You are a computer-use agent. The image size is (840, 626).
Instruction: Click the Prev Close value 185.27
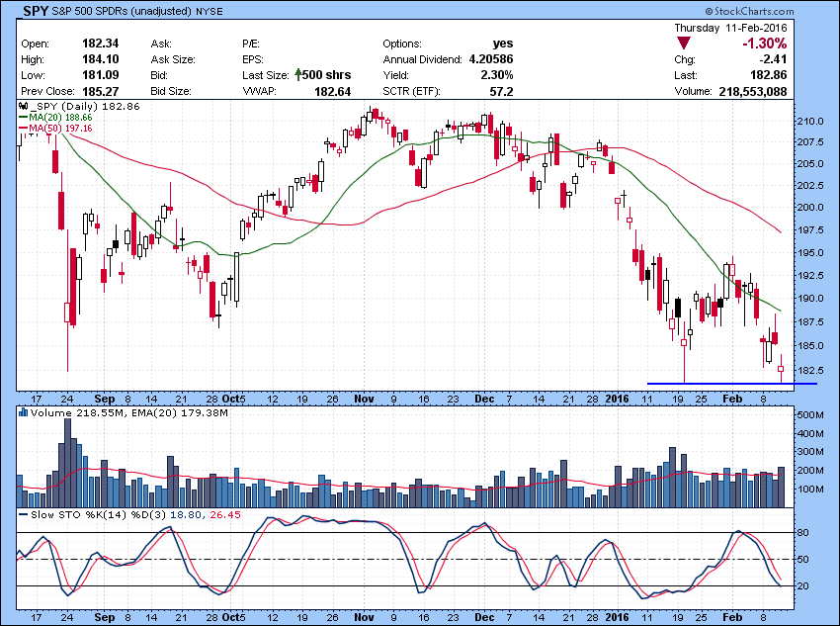click(100, 91)
